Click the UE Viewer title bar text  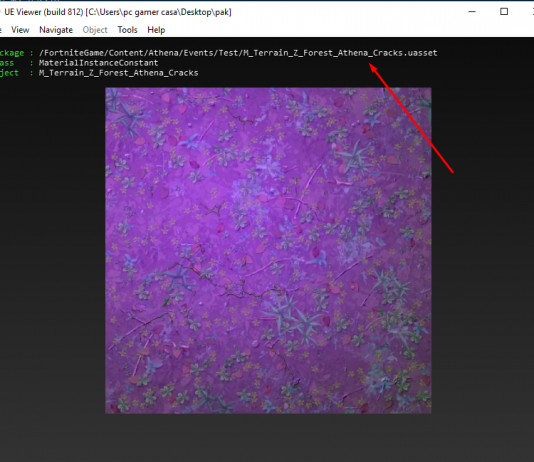point(118,12)
